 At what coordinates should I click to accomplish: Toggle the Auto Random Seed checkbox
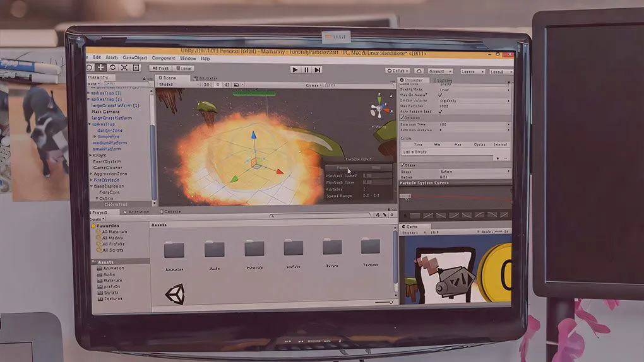pyautogui.click(x=440, y=112)
